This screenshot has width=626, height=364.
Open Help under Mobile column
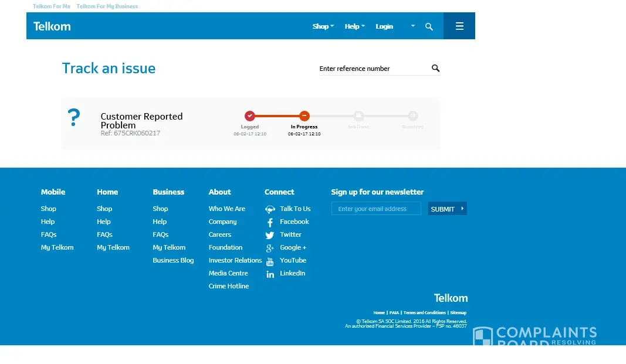point(48,221)
